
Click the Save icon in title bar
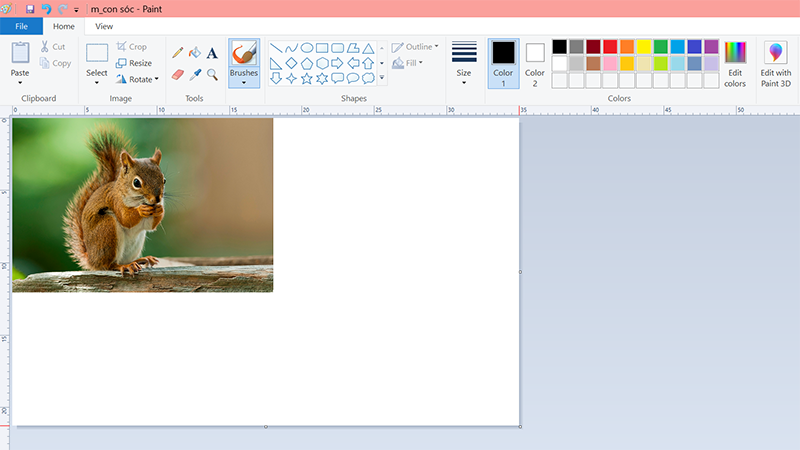(30, 8)
